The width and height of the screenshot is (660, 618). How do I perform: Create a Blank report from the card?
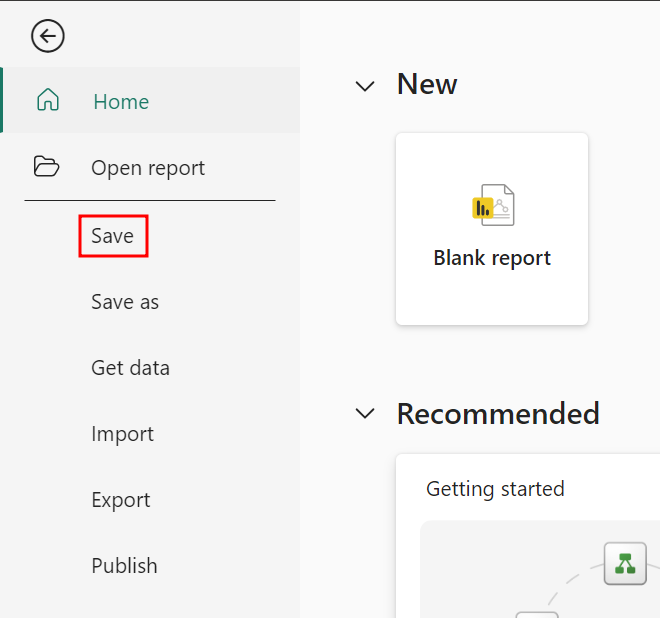point(492,229)
